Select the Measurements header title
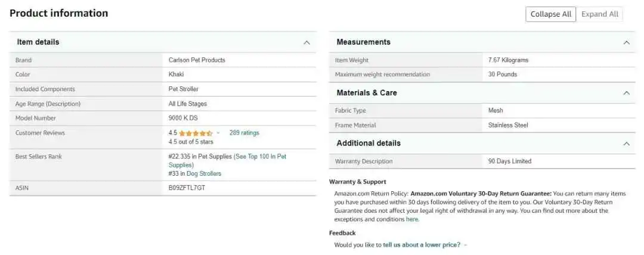Viewport: 644px width, 255px height. (363, 42)
